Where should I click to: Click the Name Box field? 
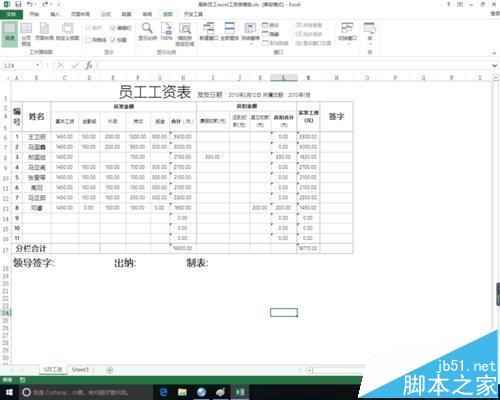[x=19, y=65]
